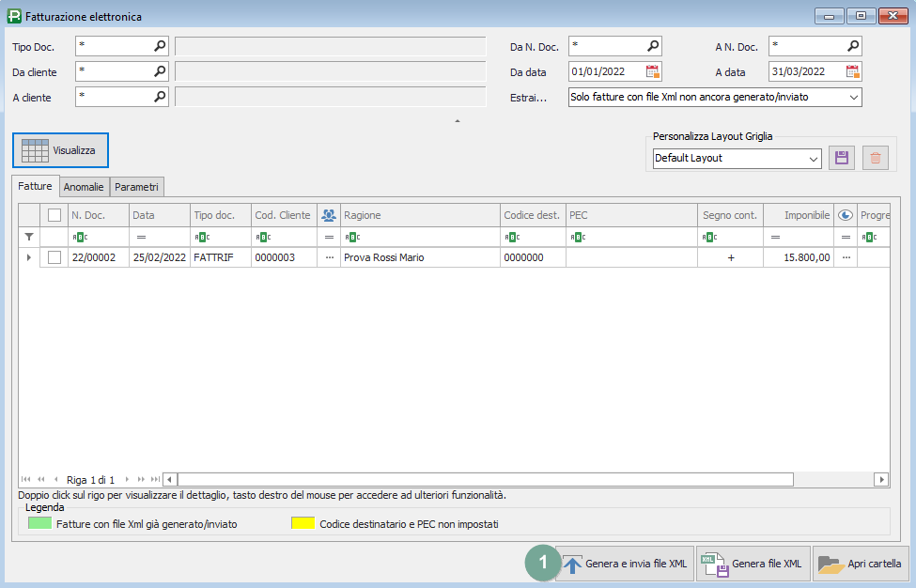Delete the grid layout with trash icon
916x588 pixels.
(876, 158)
